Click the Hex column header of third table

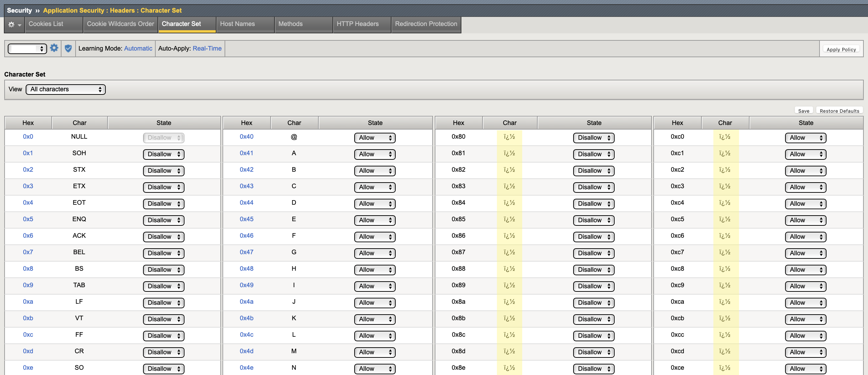click(x=459, y=123)
